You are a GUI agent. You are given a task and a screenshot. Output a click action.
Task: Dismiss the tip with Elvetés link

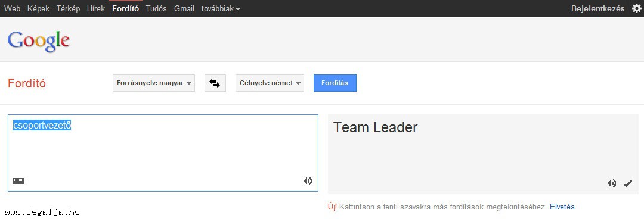pyautogui.click(x=562, y=207)
